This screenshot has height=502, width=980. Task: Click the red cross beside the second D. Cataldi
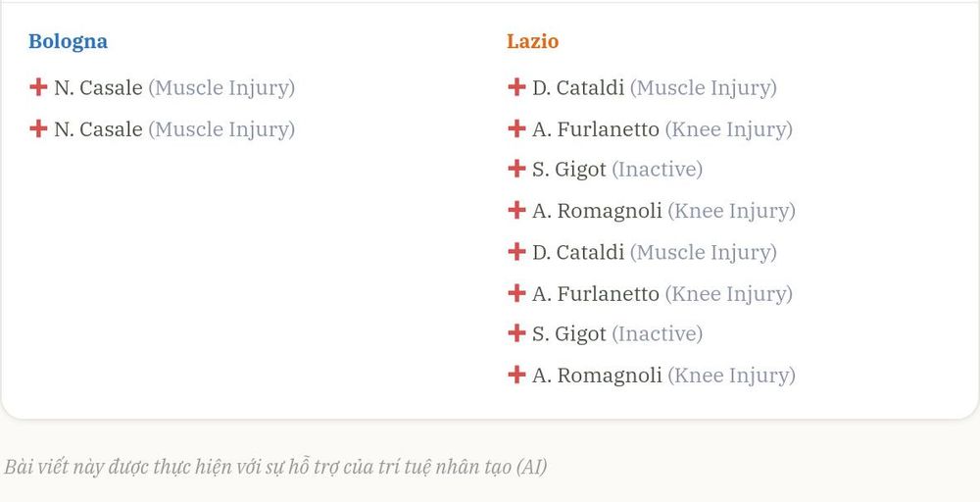point(516,251)
